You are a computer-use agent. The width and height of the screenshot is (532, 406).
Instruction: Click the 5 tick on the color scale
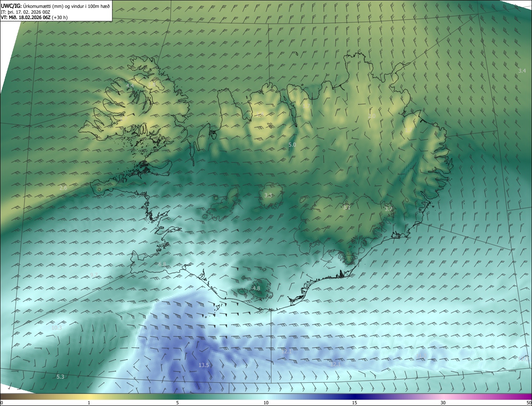177,403
